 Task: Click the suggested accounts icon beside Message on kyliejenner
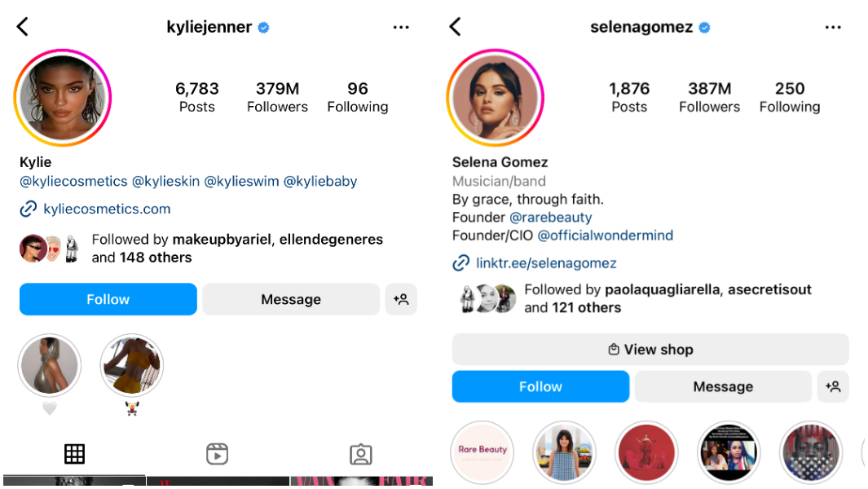[401, 299]
